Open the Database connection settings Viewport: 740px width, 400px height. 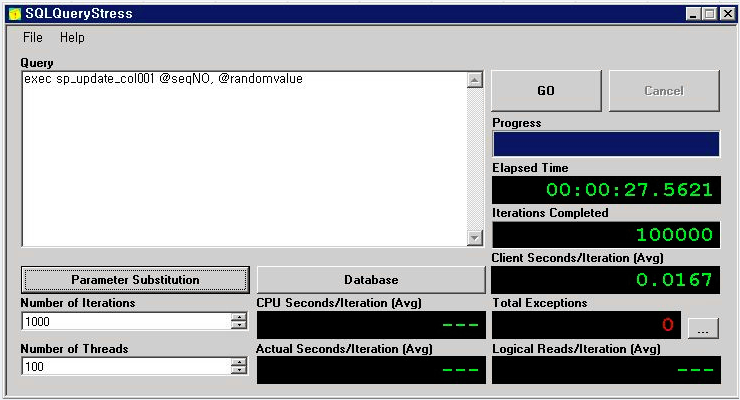[371, 280]
